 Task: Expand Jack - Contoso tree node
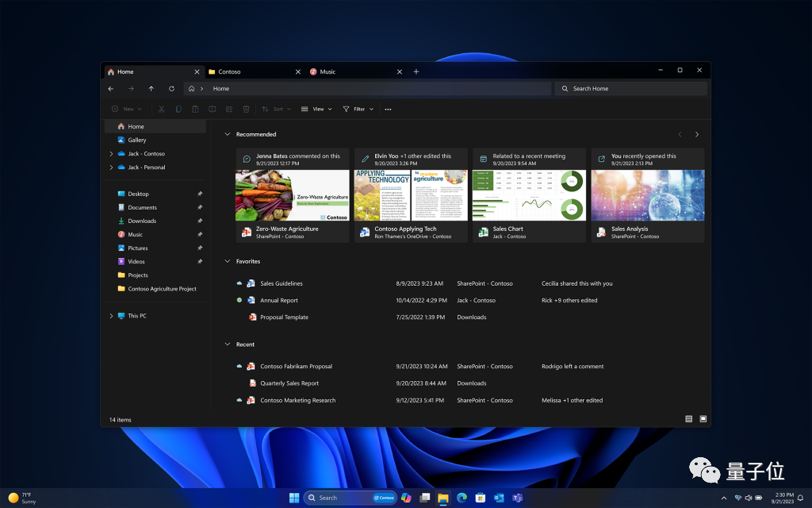(x=111, y=153)
